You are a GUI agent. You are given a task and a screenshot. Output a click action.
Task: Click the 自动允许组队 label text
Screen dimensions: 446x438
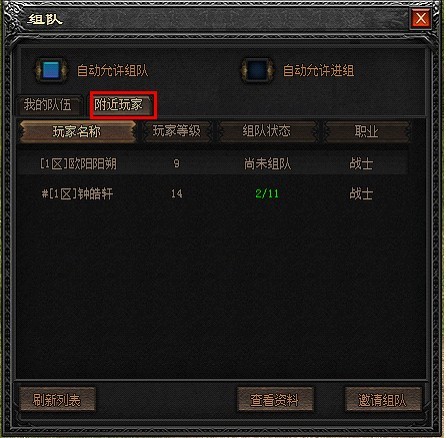pos(113,70)
